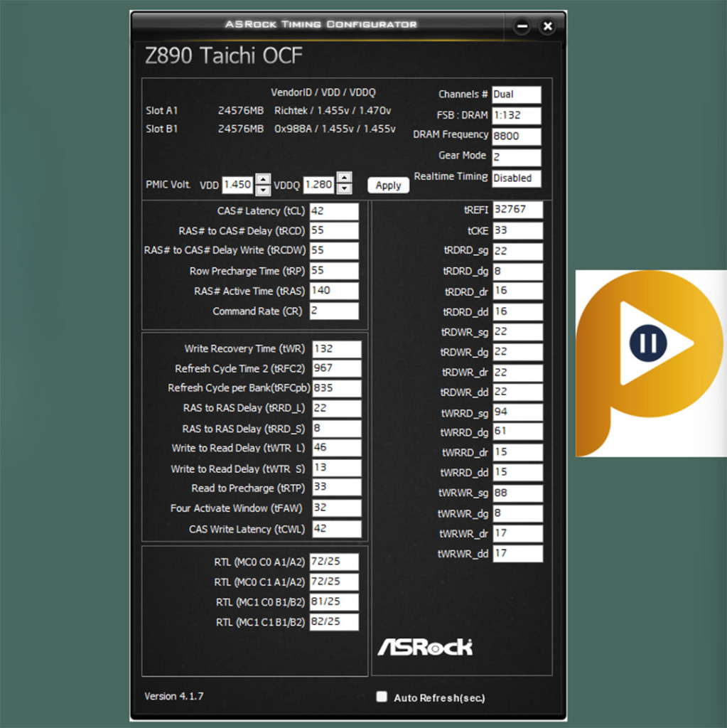Screen dimensions: 727x728
Task: Select the tRDRD_dg value field
Action: [517, 272]
